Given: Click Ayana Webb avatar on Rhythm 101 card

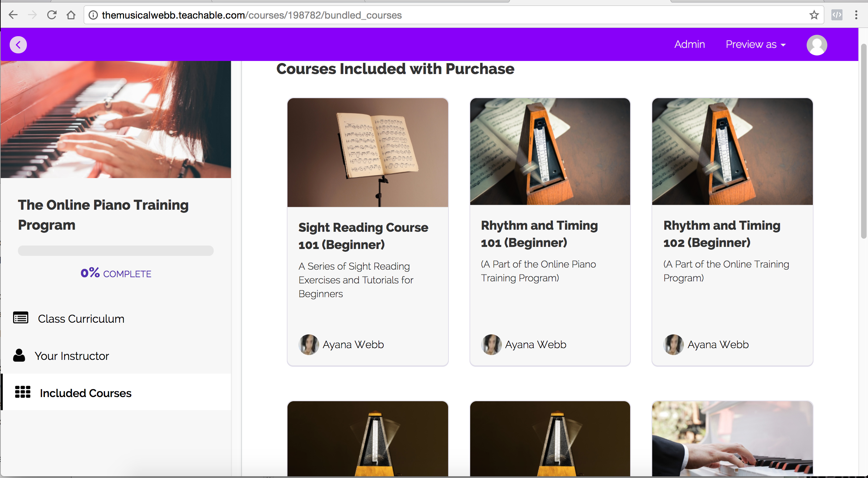Looking at the screenshot, I should pyautogui.click(x=491, y=344).
